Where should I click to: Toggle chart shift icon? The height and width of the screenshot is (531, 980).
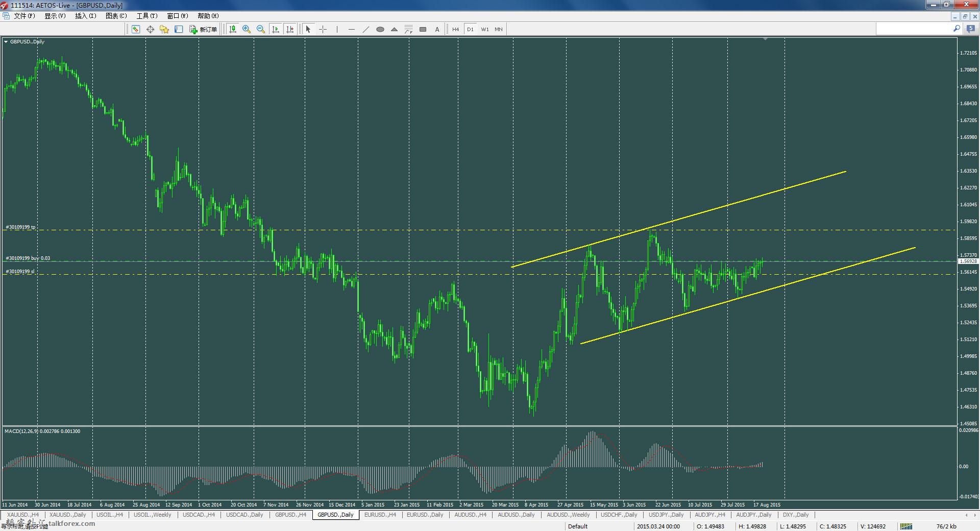click(x=290, y=29)
